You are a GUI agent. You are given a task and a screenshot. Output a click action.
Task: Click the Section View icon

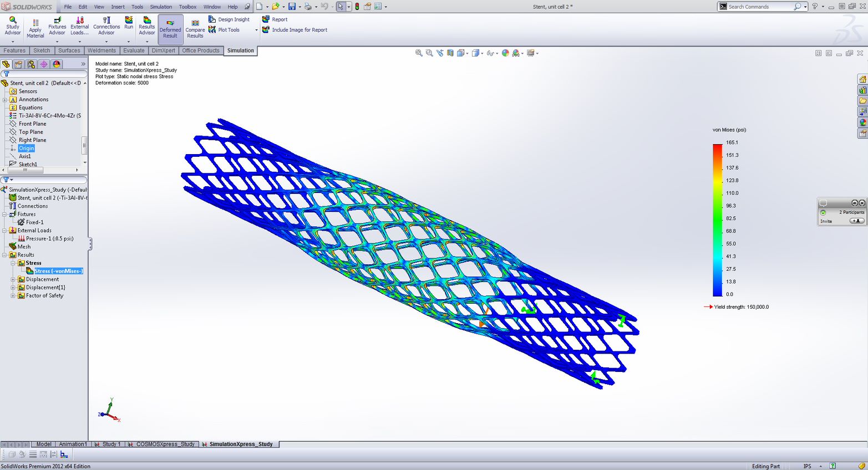click(450, 53)
